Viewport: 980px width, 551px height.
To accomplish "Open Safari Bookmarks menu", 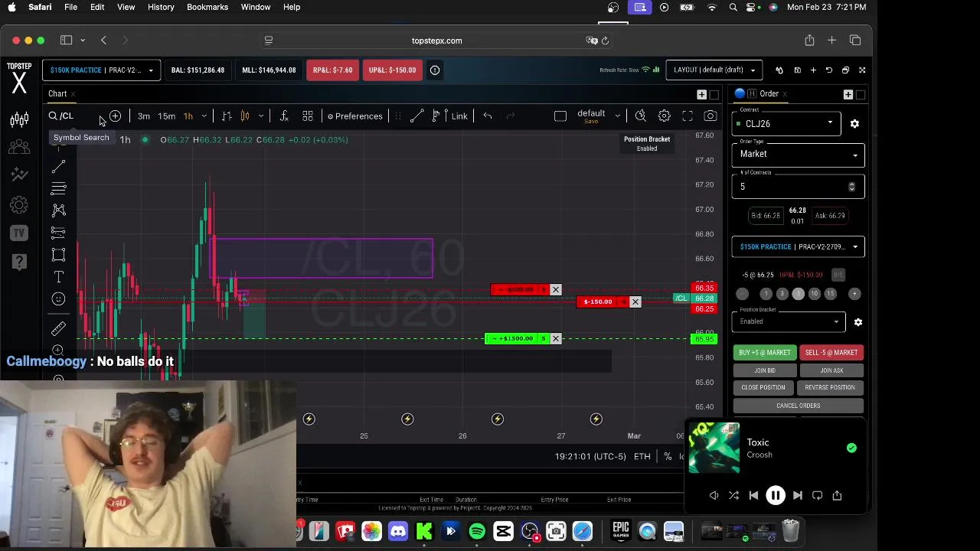I will click(207, 7).
